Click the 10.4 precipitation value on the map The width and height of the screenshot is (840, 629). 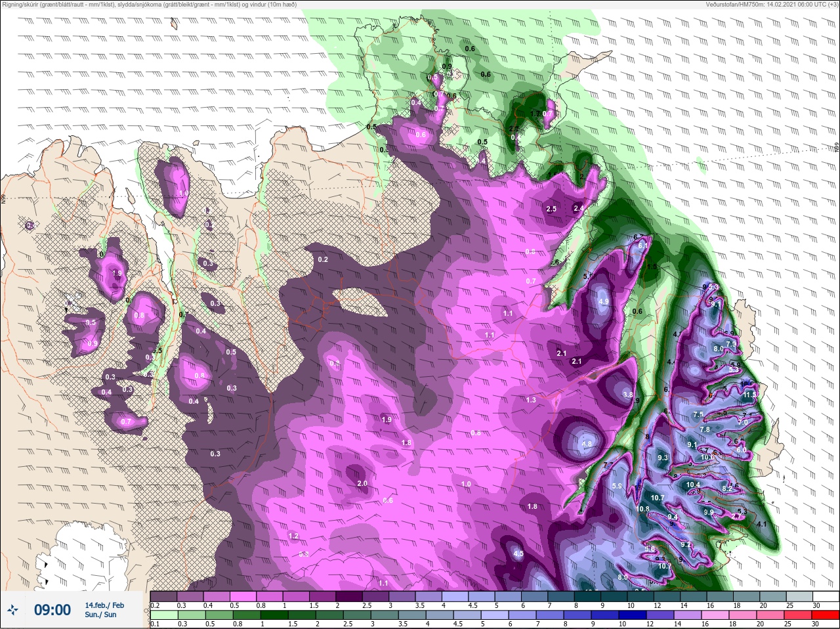[x=693, y=485]
